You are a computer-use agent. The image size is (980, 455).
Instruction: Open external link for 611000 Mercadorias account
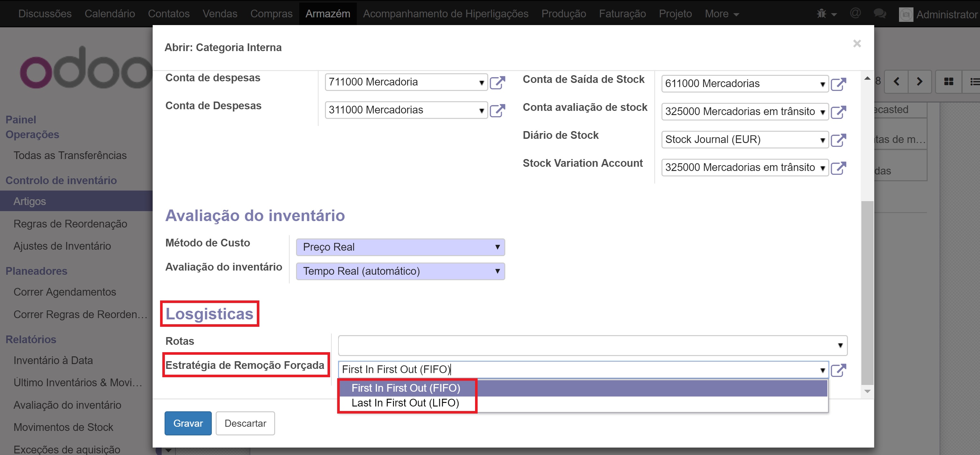click(x=838, y=84)
